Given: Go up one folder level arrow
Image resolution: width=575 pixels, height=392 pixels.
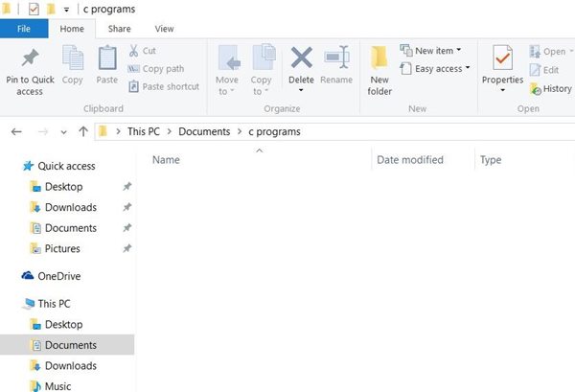Looking at the screenshot, I should click(83, 131).
